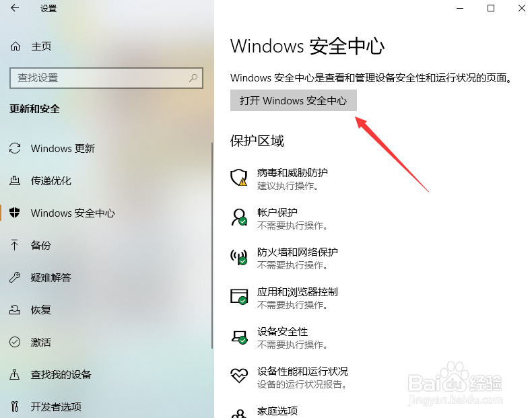Open the 开发者选项 icon

point(15,406)
